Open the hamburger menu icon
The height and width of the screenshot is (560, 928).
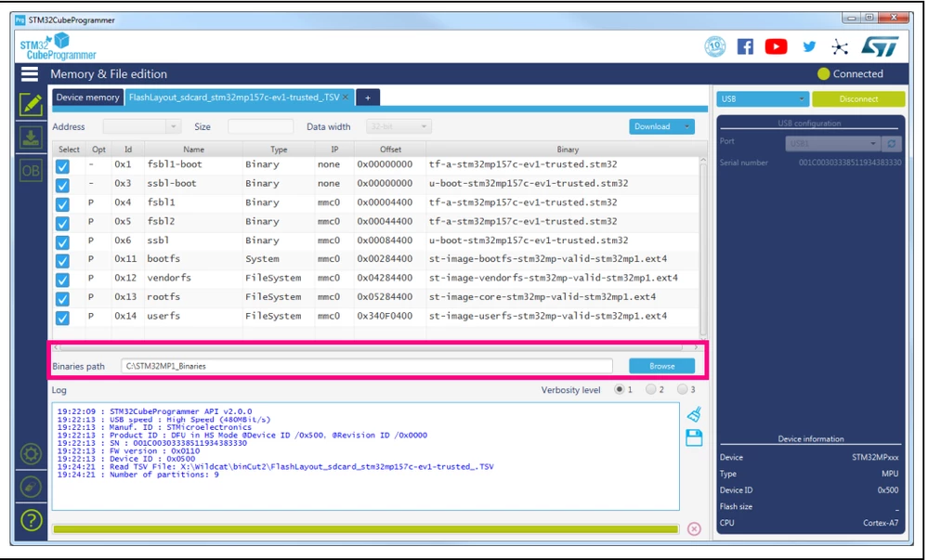[30, 74]
